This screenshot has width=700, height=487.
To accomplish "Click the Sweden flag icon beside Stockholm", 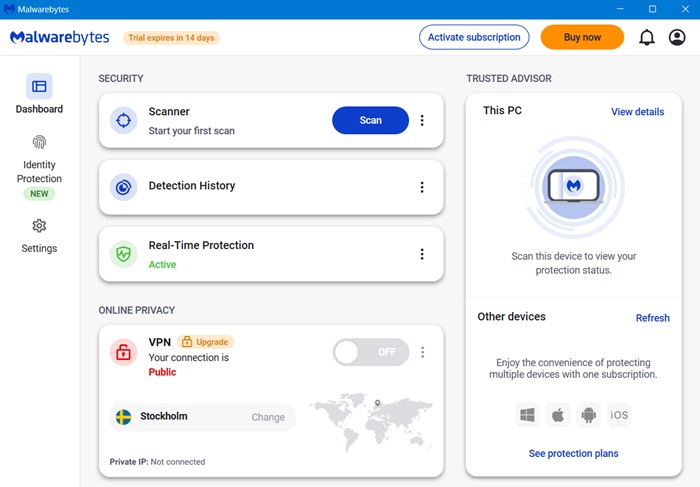I will click(x=124, y=417).
